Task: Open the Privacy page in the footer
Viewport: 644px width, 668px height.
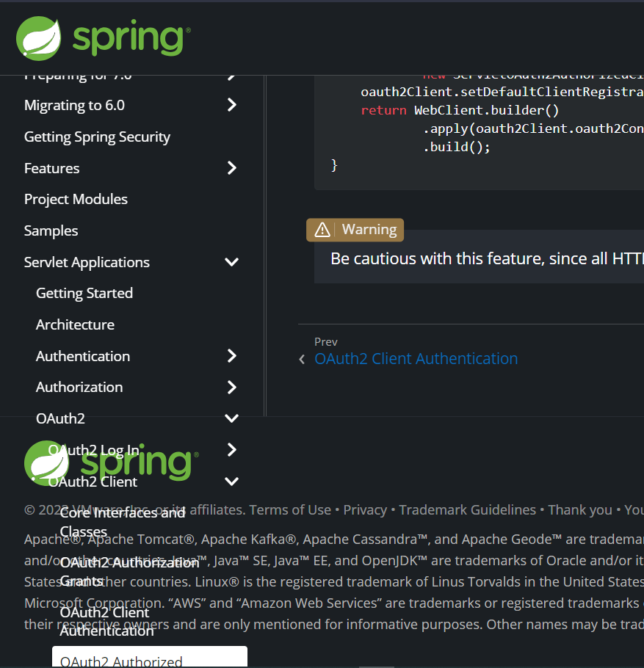Action: pyautogui.click(x=365, y=509)
